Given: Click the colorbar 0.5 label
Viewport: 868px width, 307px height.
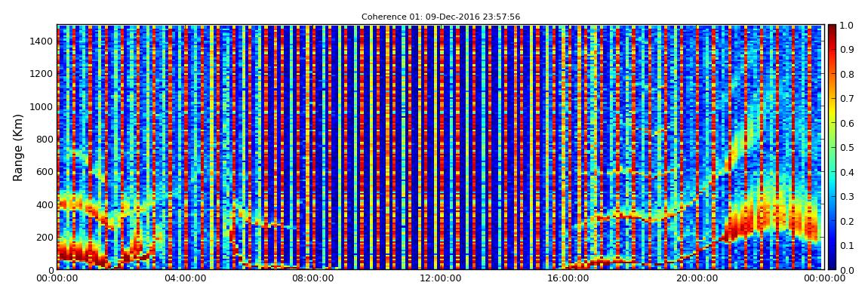Looking at the screenshot, I should [846, 147].
